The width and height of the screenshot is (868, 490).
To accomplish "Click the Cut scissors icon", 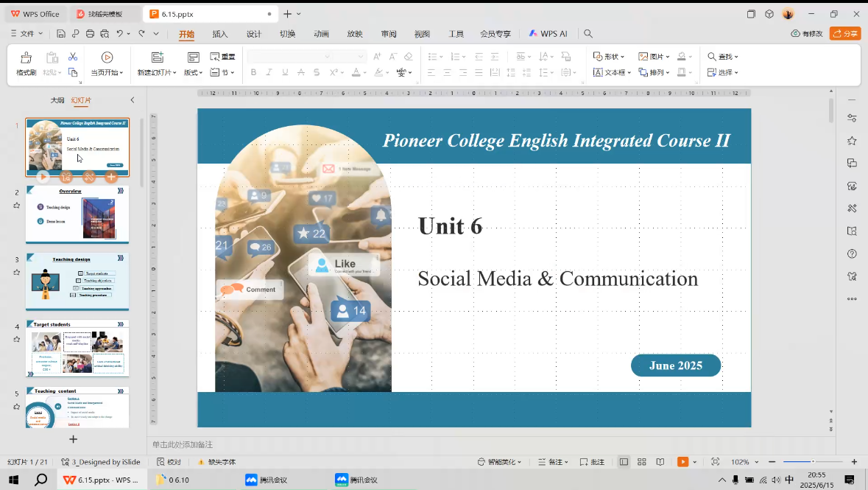I will [x=73, y=57].
